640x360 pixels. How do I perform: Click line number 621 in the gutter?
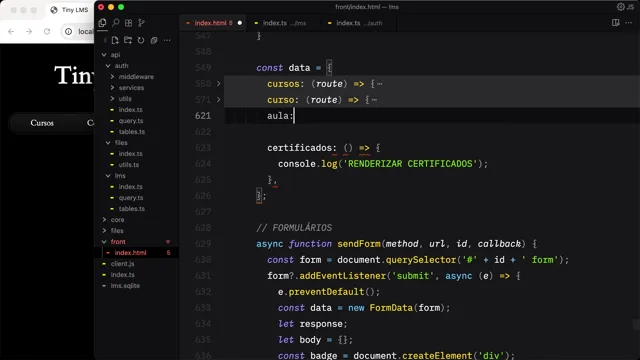203,116
